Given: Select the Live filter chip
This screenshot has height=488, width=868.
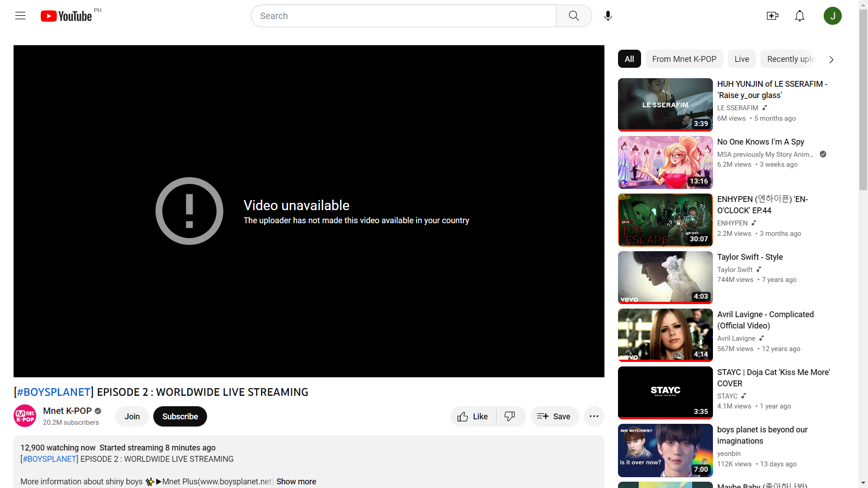Looking at the screenshot, I should (x=741, y=59).
